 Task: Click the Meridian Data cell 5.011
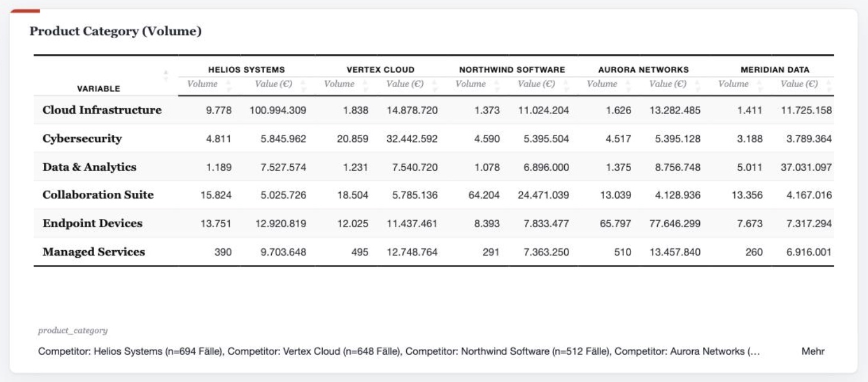tap(750, 167)
